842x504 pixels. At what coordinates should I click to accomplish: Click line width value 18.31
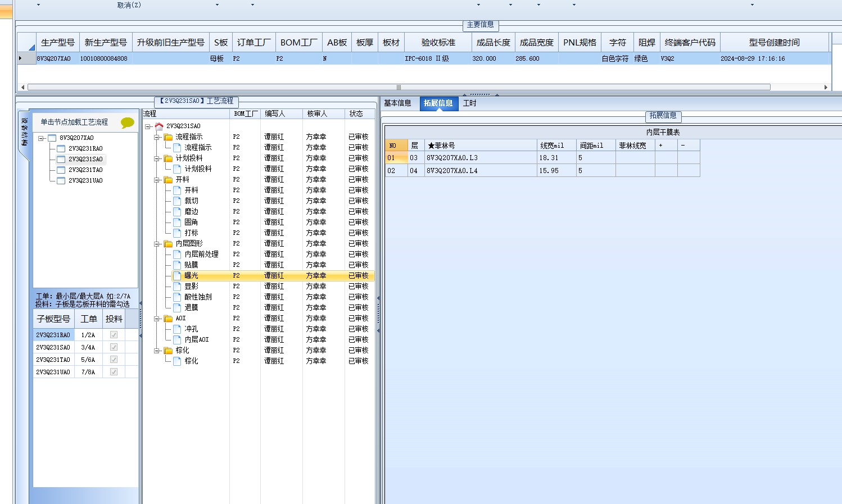[556, 158]
